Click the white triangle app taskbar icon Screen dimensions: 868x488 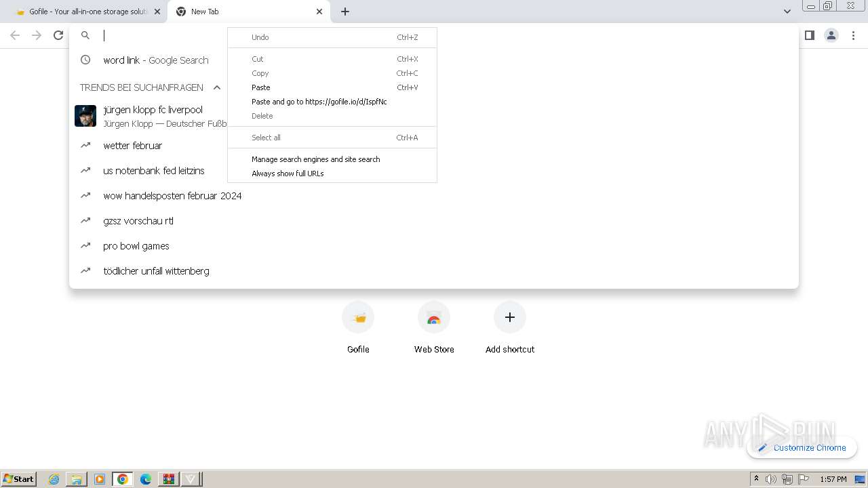[191, 479]
